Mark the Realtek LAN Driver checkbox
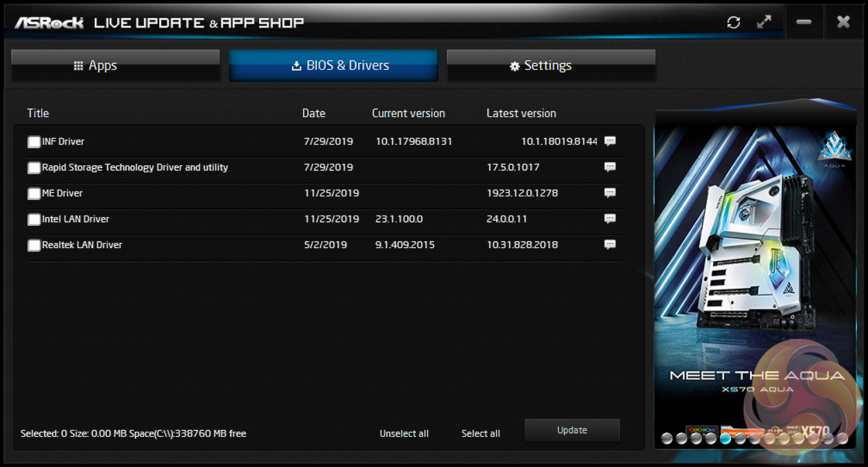Image resolution: width=868 pixels, height=467 pixels. point(34,245)
